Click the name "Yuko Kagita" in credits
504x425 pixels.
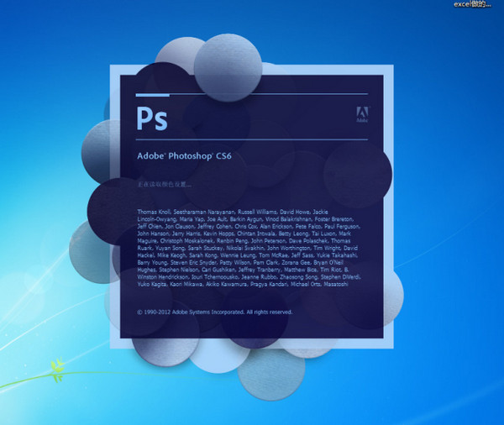pos(152,284)
